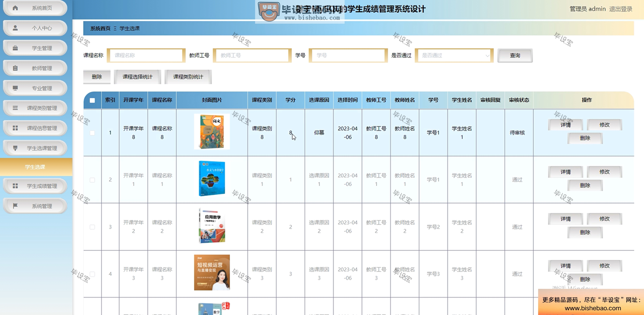Expand the 课程信息管理 sidebar menu
The image size is (644, 315).
(35, 128)
